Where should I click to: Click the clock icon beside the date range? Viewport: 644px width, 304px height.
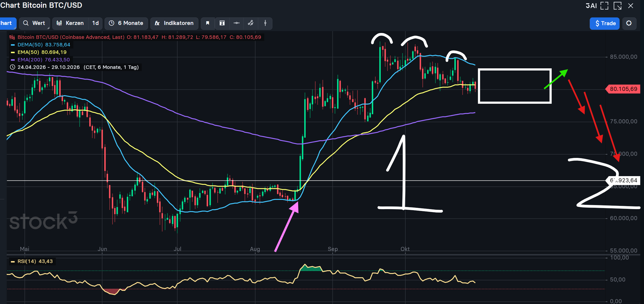coord(12,67)
